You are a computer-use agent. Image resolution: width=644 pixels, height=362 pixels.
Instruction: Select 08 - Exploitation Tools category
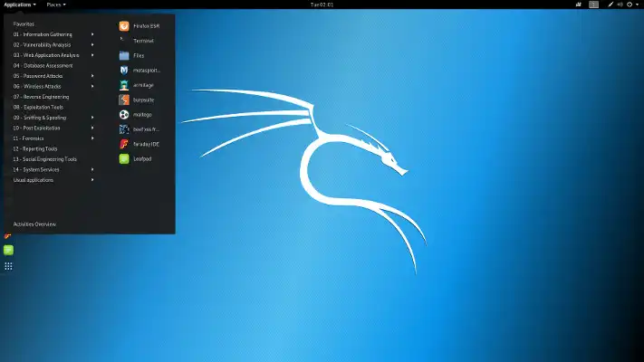(x=38, y=107)
